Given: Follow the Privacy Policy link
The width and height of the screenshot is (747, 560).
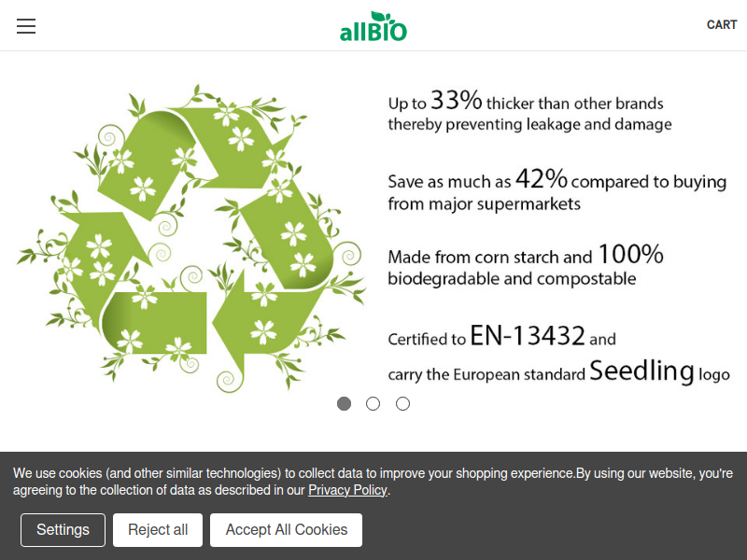Looking at the screenshot, I should pyautogui.click(x=347, y=490).
